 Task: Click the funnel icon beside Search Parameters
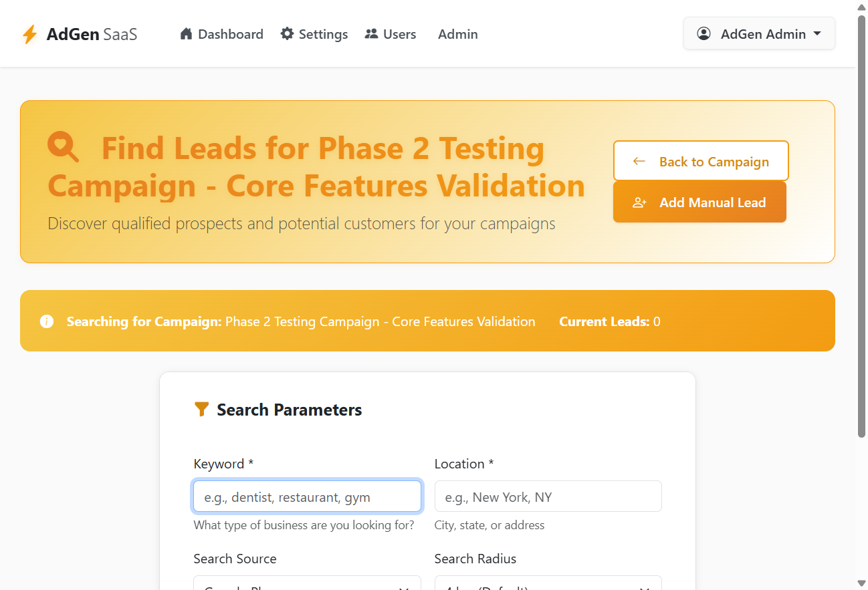click(x=201, y=409)
